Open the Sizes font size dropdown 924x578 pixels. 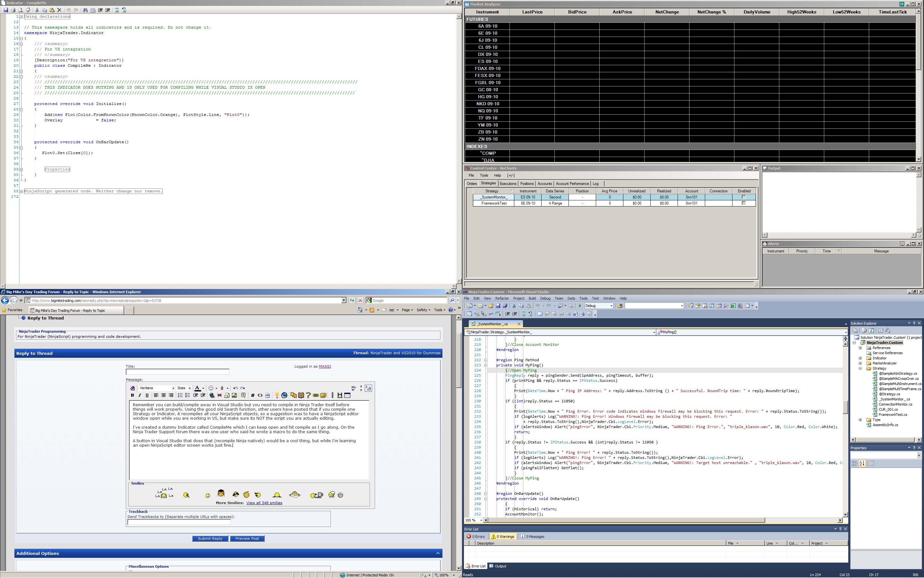[x=184, y=388]
